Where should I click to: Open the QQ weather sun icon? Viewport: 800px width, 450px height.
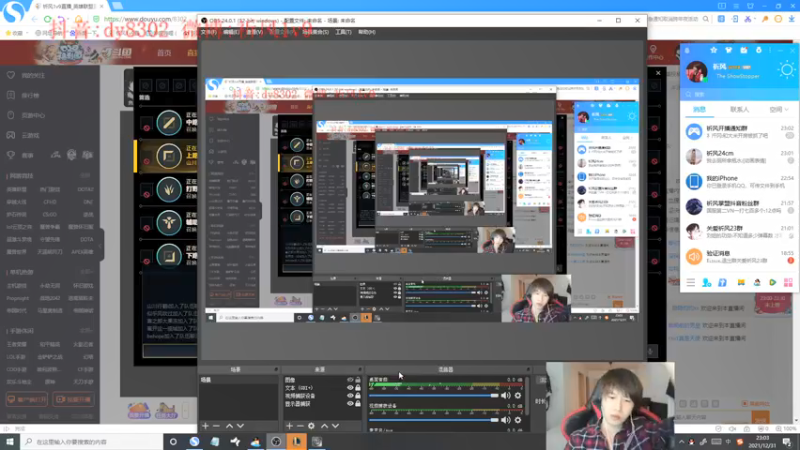(786, 70)
